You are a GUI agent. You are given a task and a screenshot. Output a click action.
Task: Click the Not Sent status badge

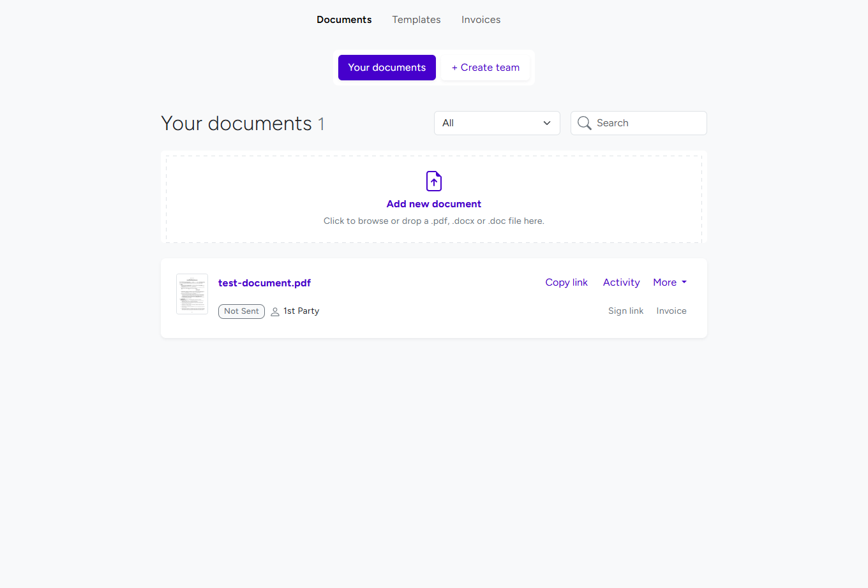241,311
